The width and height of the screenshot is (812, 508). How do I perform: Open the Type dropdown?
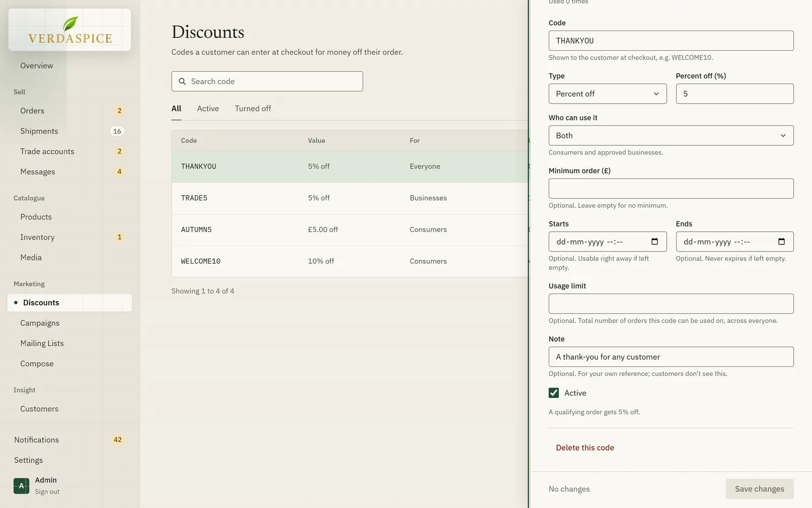coord(607,94)
